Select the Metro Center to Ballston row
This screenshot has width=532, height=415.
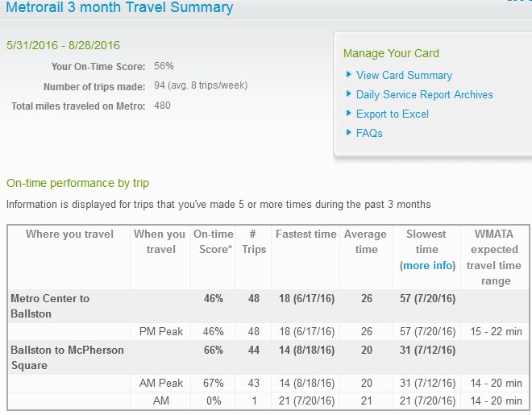[x=50, y=305]
